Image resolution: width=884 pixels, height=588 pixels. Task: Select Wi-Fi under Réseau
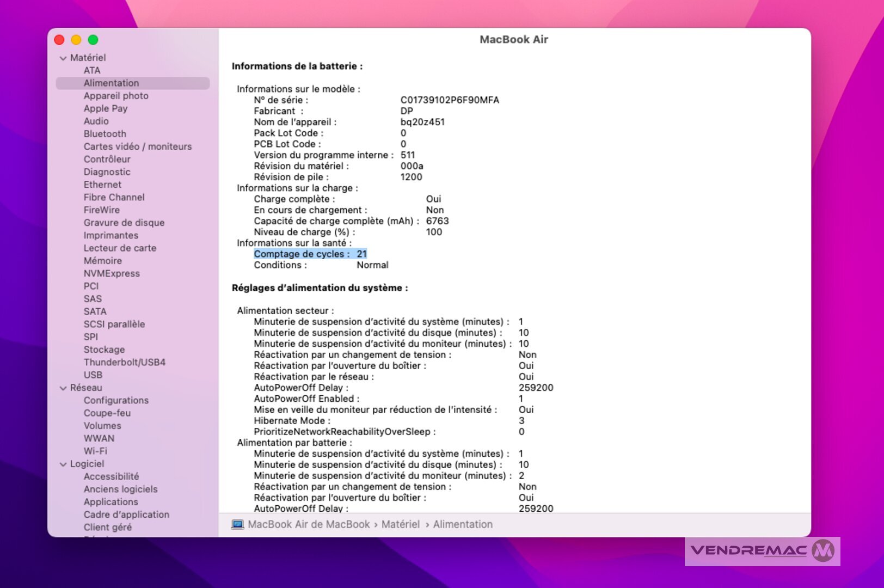click(x=95, y=451)
